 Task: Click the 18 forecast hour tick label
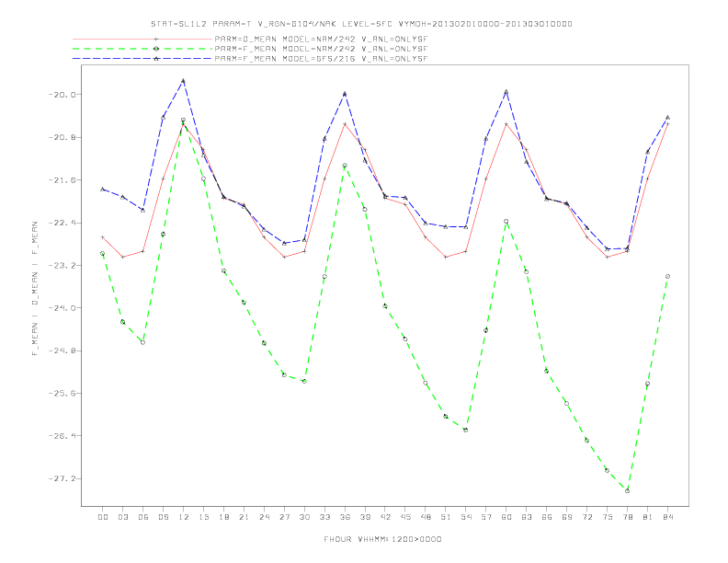223,517
